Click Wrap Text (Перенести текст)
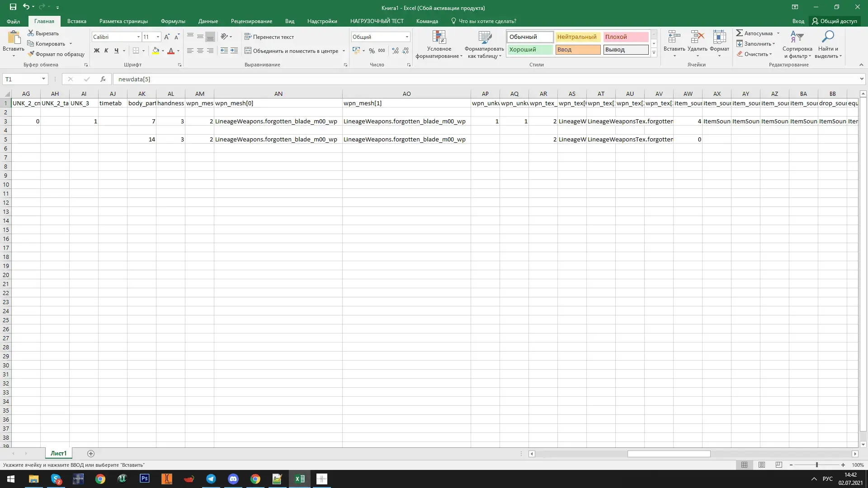The height and width of the screenshot is (488, 868). click(x=269, y=37)
